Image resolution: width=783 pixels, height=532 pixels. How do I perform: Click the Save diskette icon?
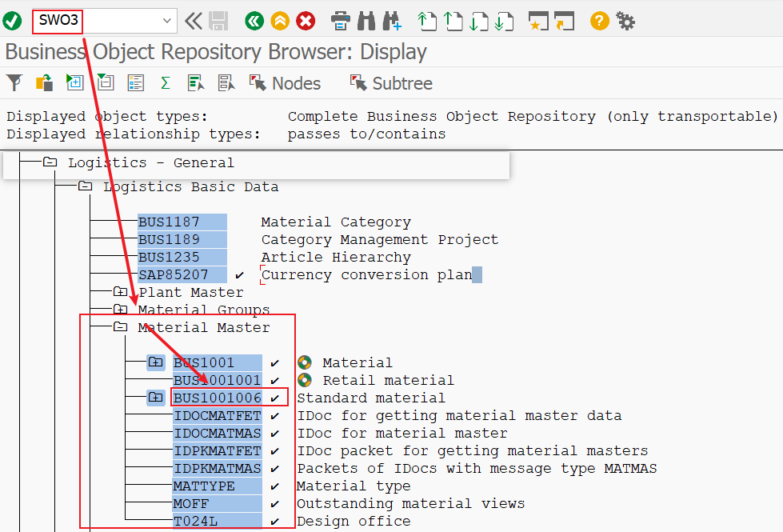[218, 21]
